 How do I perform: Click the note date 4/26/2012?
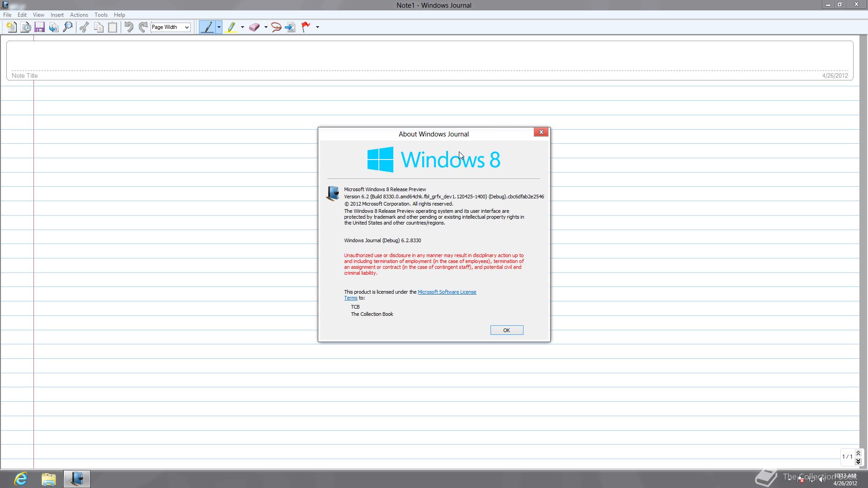(x=835, y=75)
